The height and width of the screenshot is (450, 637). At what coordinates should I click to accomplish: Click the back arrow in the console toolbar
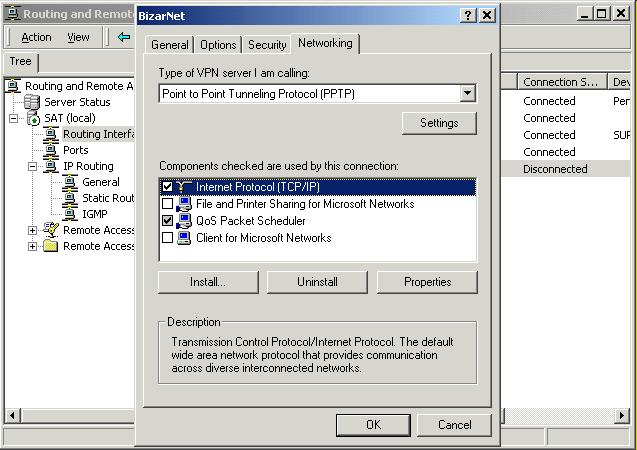[124, 37]
